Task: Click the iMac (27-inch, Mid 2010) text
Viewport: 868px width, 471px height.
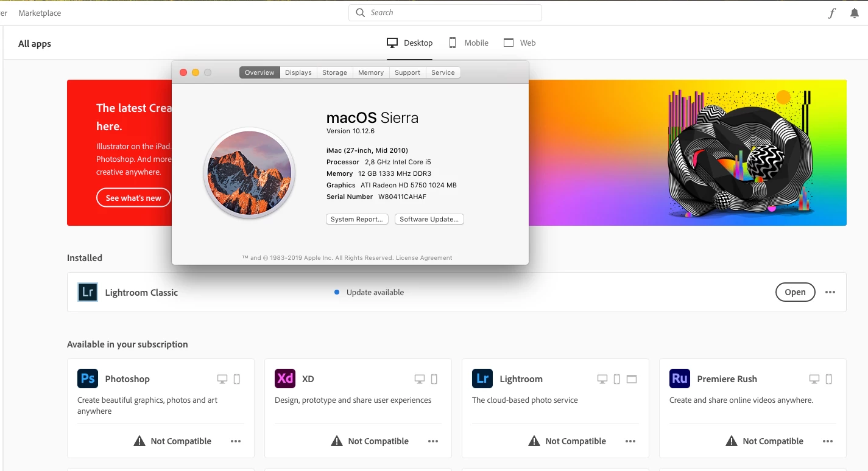Action: tap(367, 150)
